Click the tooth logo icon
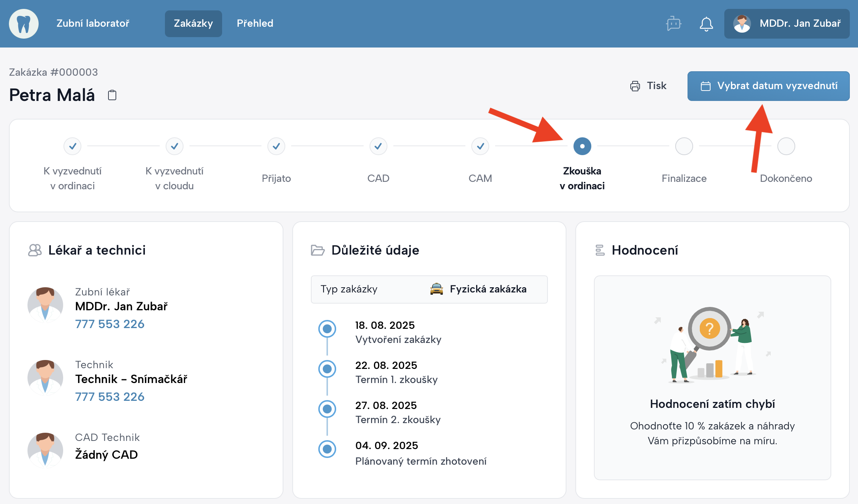 [x=24, y=24]
